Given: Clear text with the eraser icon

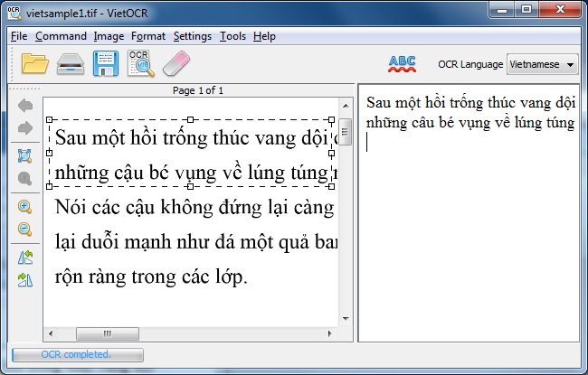Looking at the screenshot, I should pos(176,63).
